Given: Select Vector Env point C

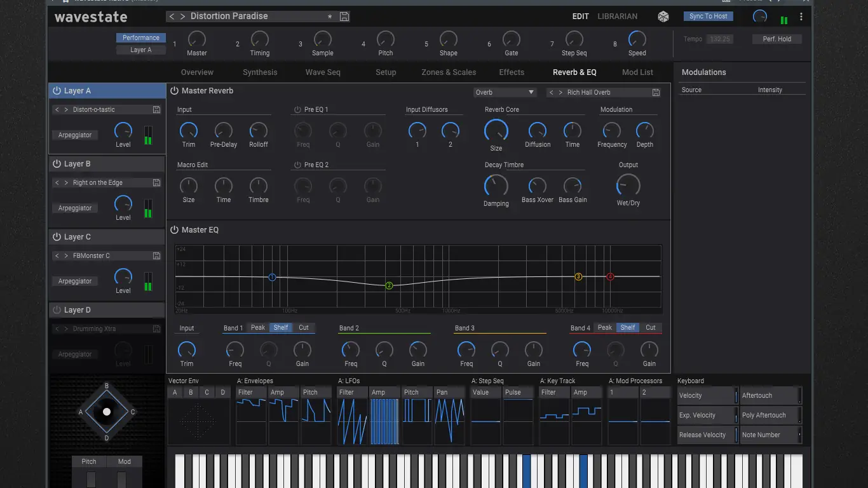Looking at the screenshot, I should pos(207,393).
